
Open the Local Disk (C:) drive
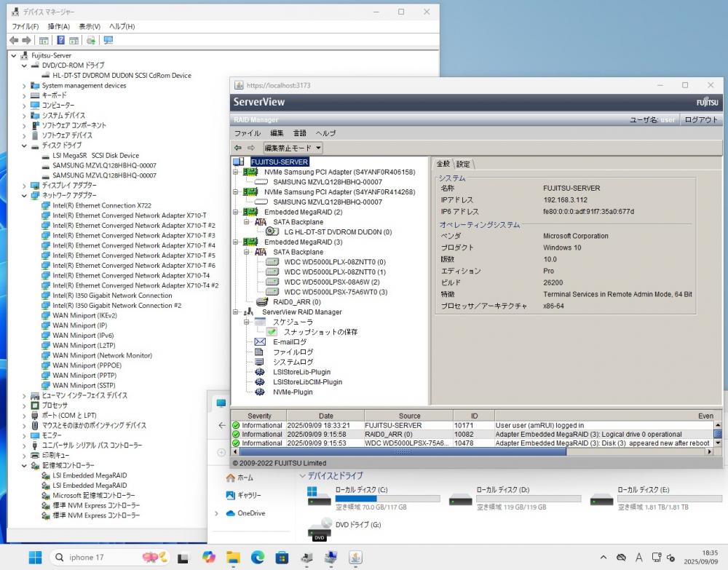pyautogui.click(x=373, y=498)
